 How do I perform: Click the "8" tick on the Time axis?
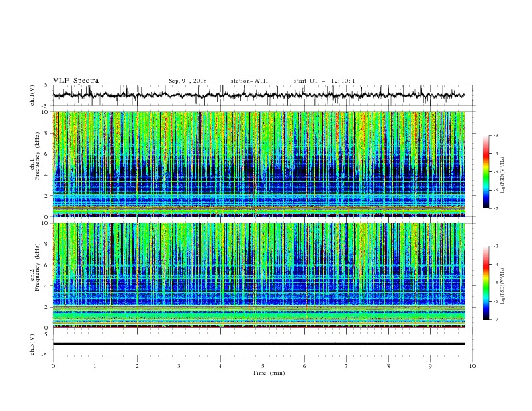(x=388, y=366)
